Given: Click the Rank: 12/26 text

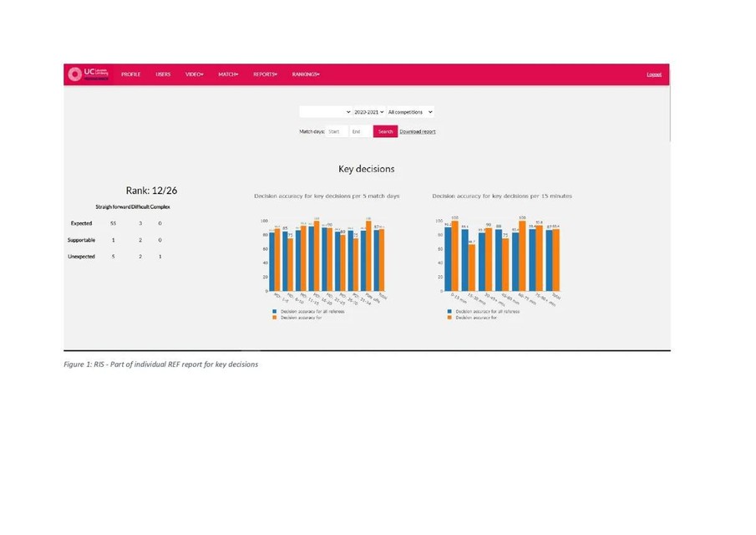Looking at the screenshot, I should (x=151, y=191).
